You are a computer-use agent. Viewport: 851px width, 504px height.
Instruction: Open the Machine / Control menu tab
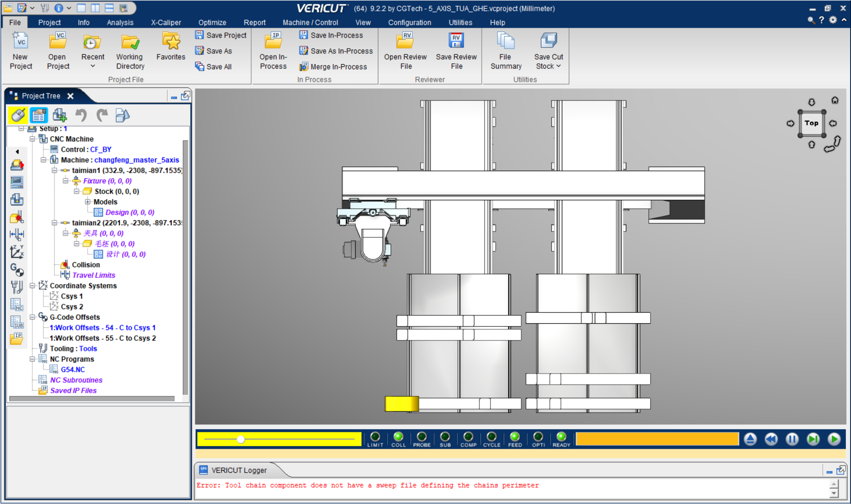pos(310,22)
